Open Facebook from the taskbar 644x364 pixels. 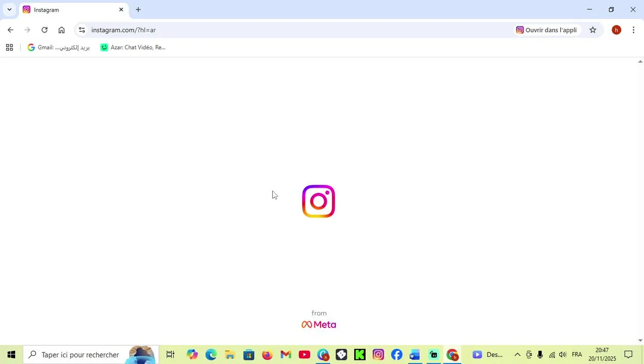tap(397, 354)
